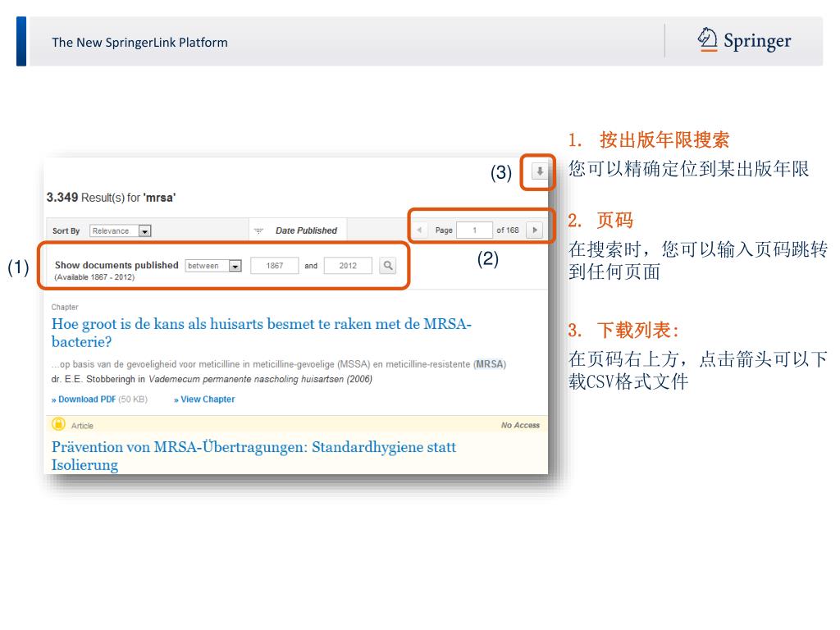Click the end year field 2012
Image resolution: width=840 pixels, height=630 pixels.
[x=348, y=266]
